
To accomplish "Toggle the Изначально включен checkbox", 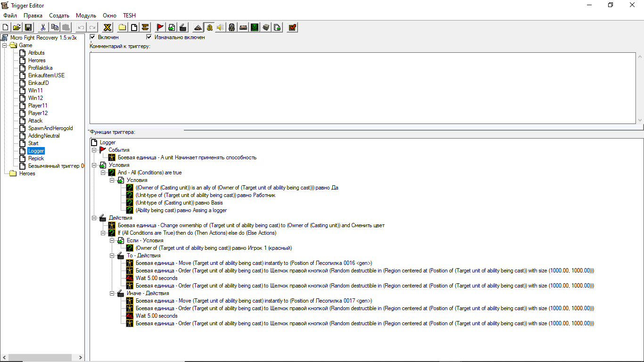I will (149, 37).
